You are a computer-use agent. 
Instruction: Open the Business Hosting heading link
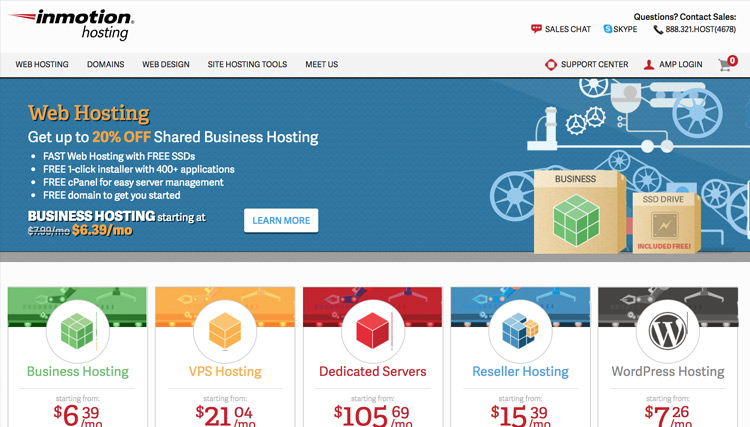click(77, 372)
